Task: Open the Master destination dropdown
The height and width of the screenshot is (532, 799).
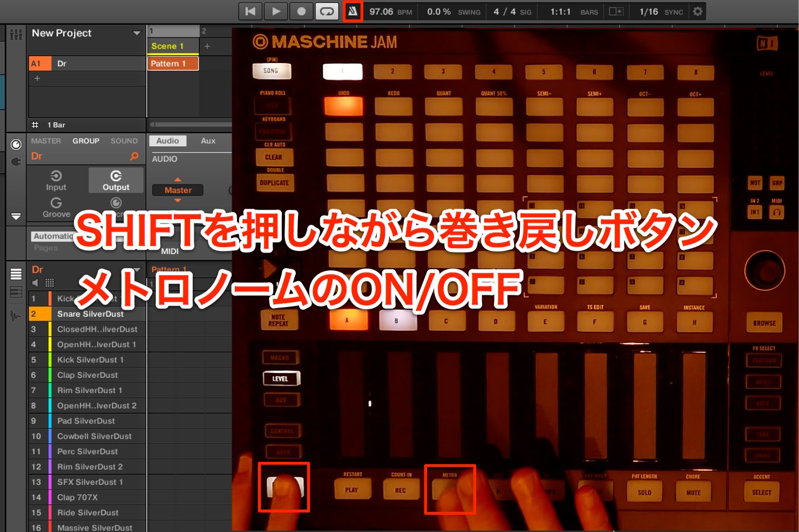Action: [x=178, y=190]
